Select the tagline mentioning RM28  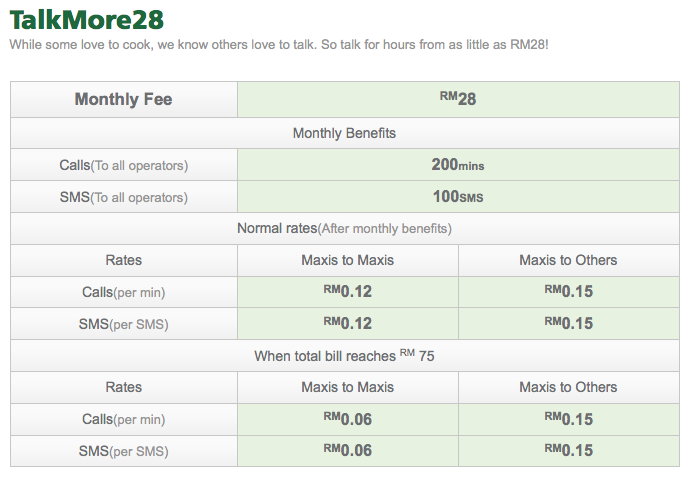[x=279, y=45]
